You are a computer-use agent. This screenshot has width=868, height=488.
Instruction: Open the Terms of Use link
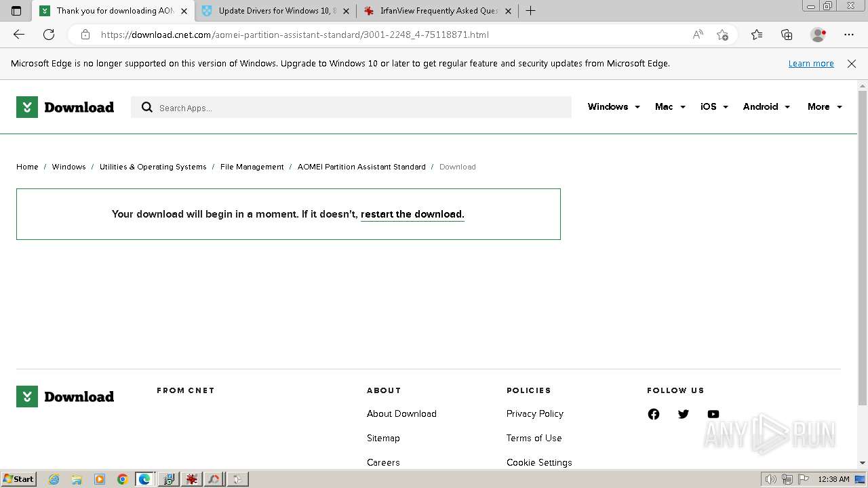(534, 438)
